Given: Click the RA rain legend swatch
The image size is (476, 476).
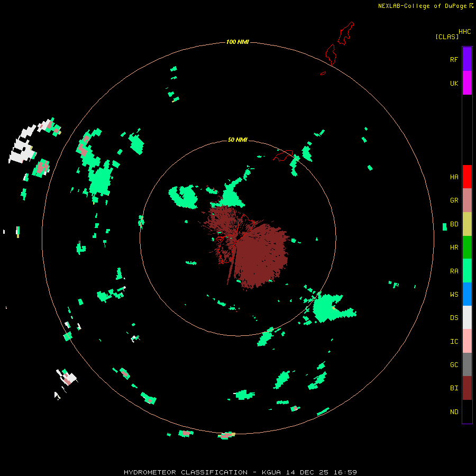Looking at the screenshot, I should [467, 271].
